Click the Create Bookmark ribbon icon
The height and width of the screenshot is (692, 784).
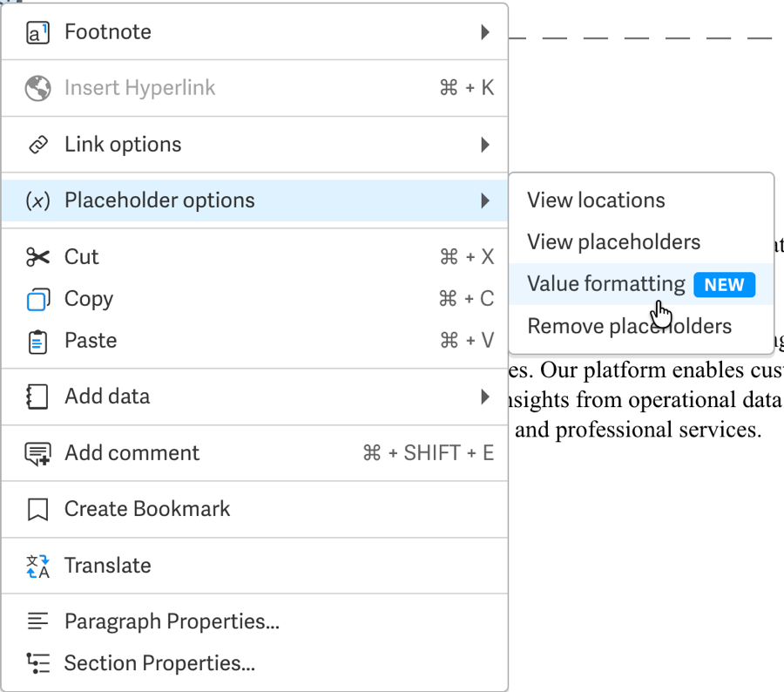(x=37, y=509)
